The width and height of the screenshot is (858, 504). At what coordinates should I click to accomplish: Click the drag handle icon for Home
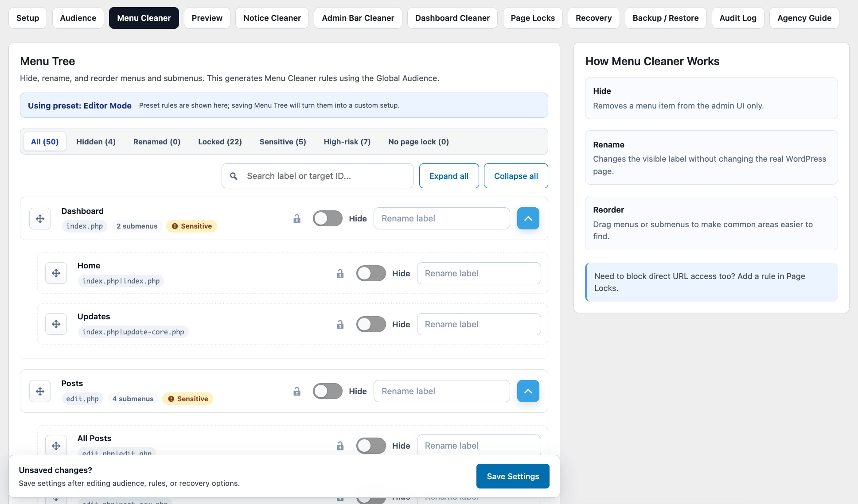pyautogui.click(x=56, y=273)
